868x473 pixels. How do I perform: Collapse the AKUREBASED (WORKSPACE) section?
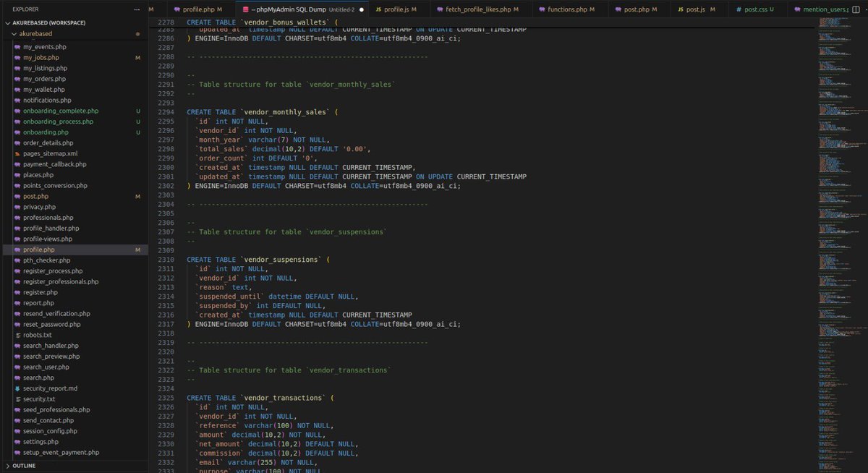click(7, 22)
